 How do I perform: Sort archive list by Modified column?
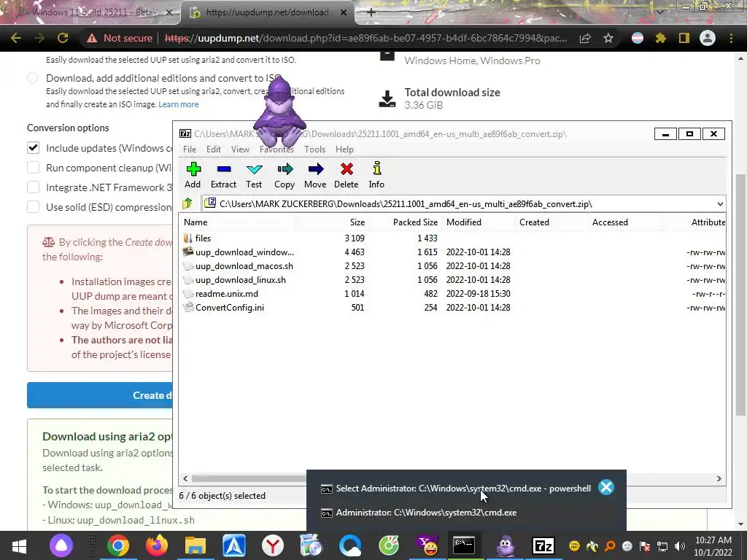pyautogui.click(x=479, y=222)
